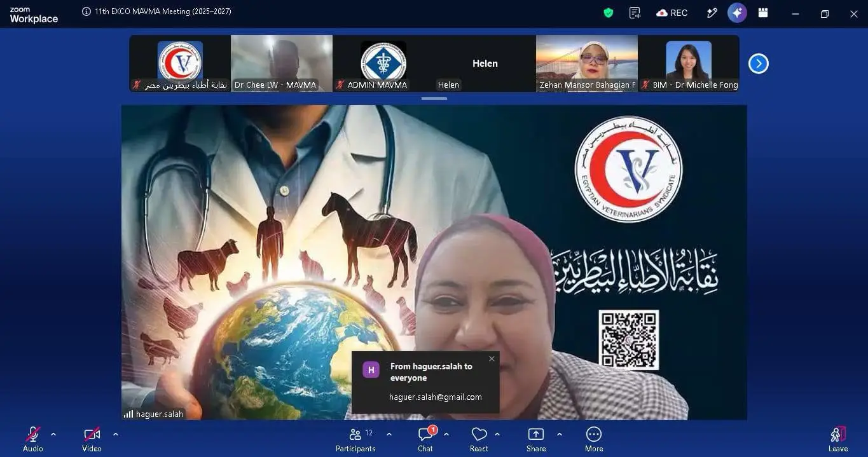Restore down the Zoom window
This screenshot has width=868, height=457.
click(x=825, y=13)
